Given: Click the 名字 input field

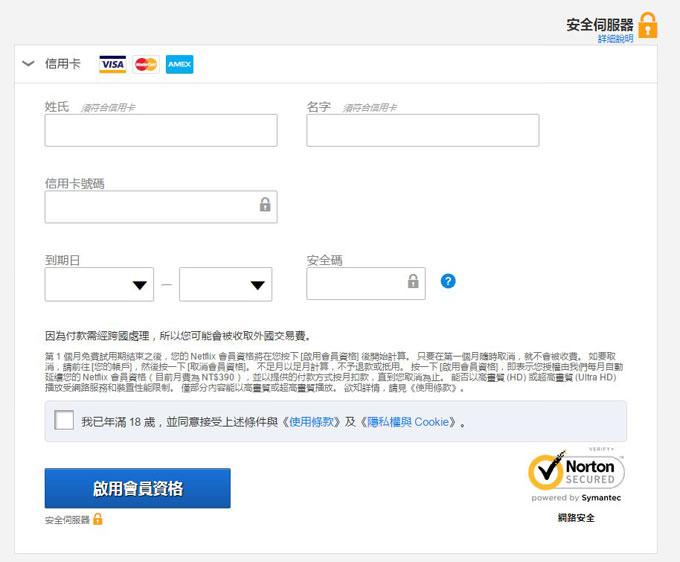Looking at the screenshot, I should tap(422, 130).
